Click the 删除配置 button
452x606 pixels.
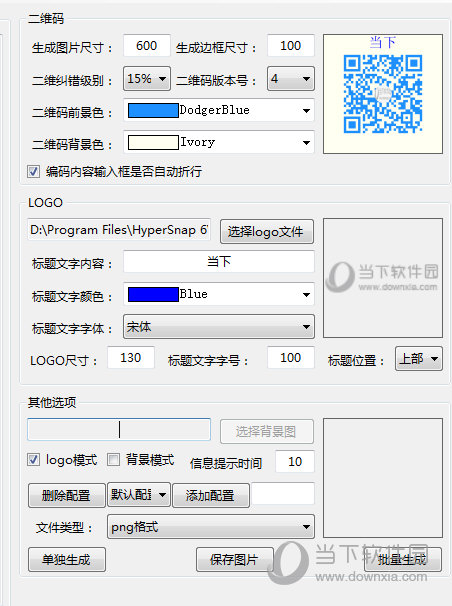(x=66, y=495)
